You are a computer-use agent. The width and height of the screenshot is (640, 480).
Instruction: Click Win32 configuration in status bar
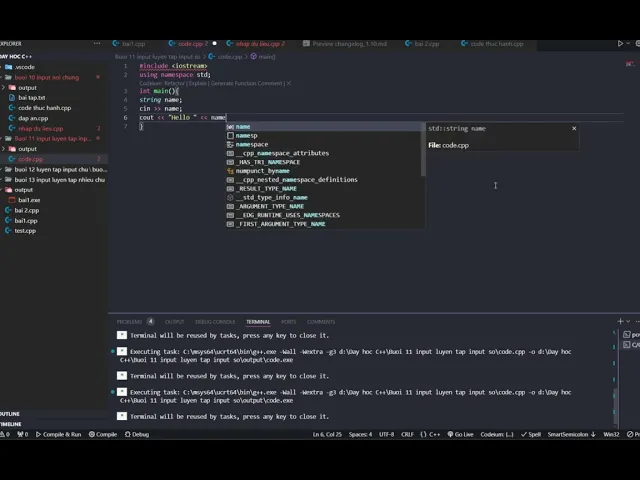pyautogui.click(x=611, y=434)
